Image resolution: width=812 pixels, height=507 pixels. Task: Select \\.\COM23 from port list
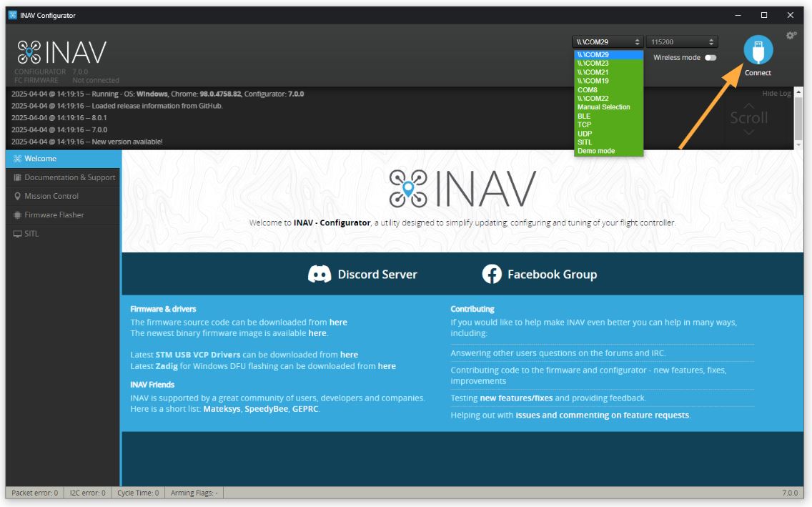pos(608,63)
